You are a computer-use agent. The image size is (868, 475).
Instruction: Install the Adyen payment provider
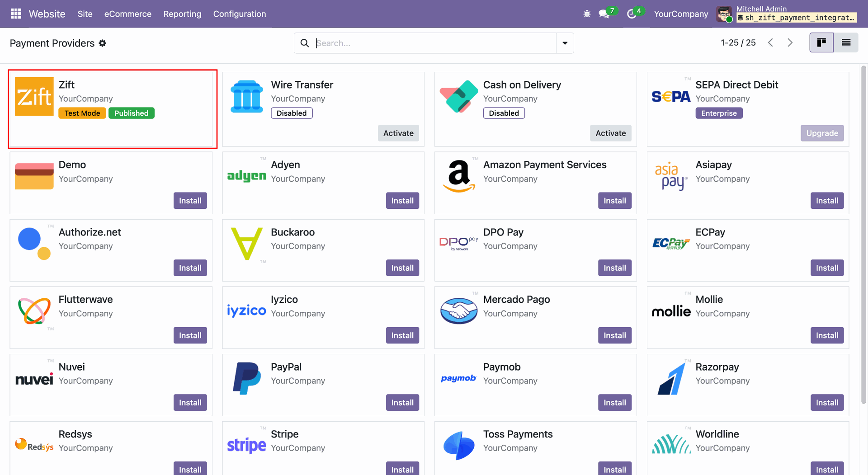click(x=402, y=200)
